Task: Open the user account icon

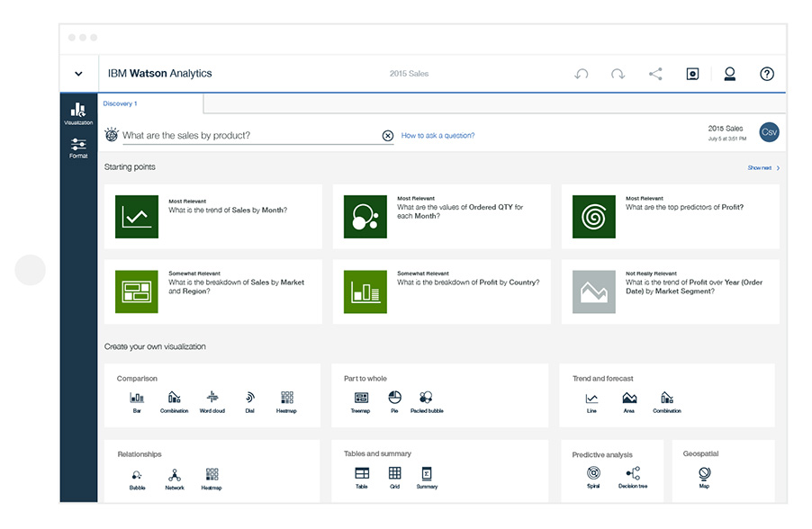Action: [730, 74]
